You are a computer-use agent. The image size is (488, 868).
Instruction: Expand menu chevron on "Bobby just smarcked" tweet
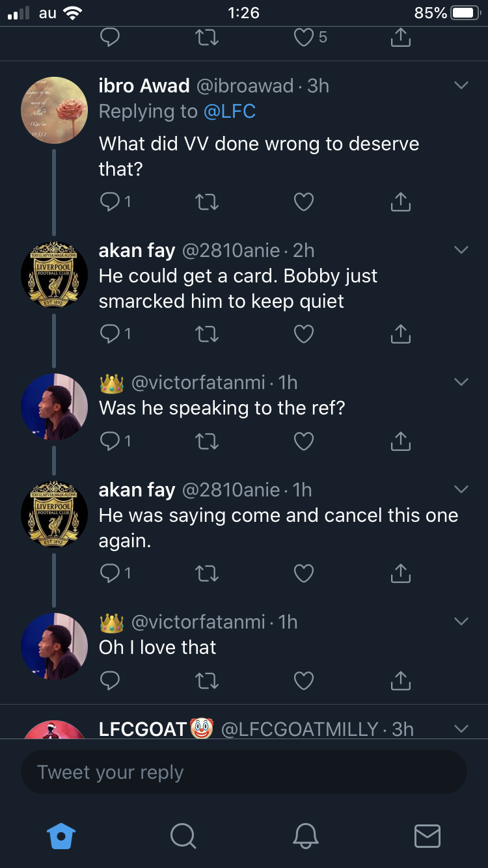(x=461, y=251)
